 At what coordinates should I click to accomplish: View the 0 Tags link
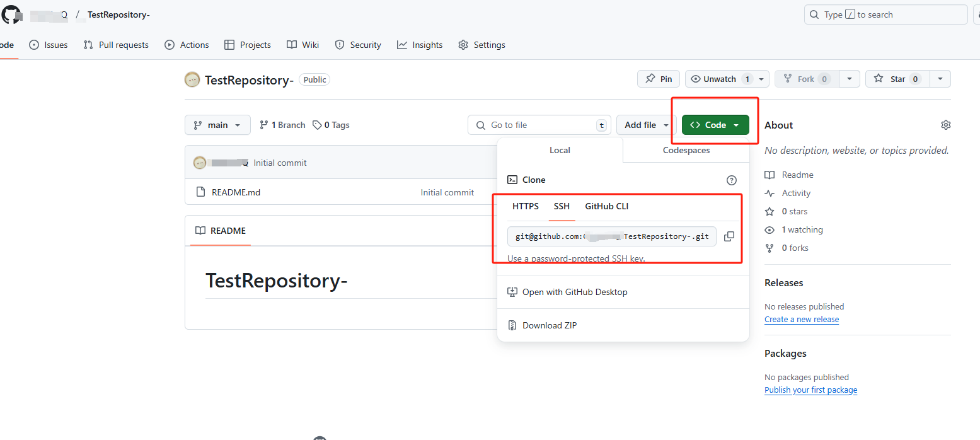click(x=331, y=125)
